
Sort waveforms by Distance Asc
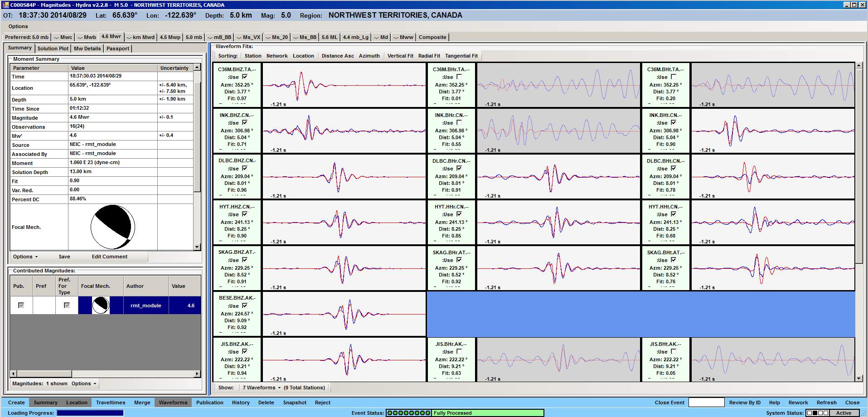pyautogui.click(x=338, y=56)
